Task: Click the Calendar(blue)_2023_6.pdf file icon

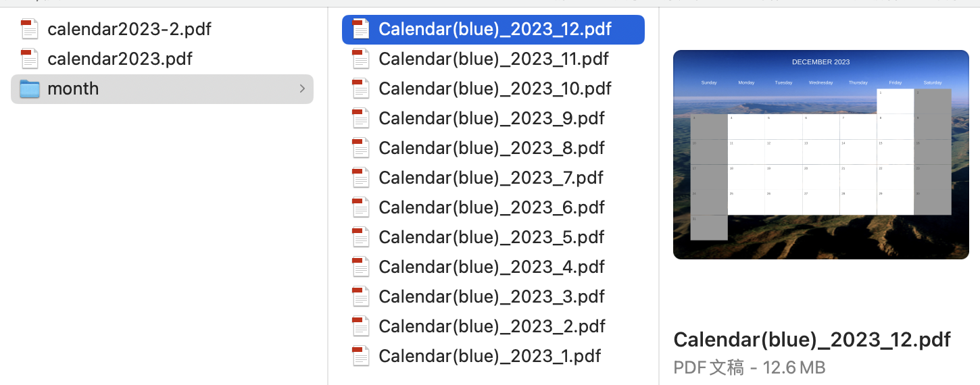Action: [x=361, y=207]
